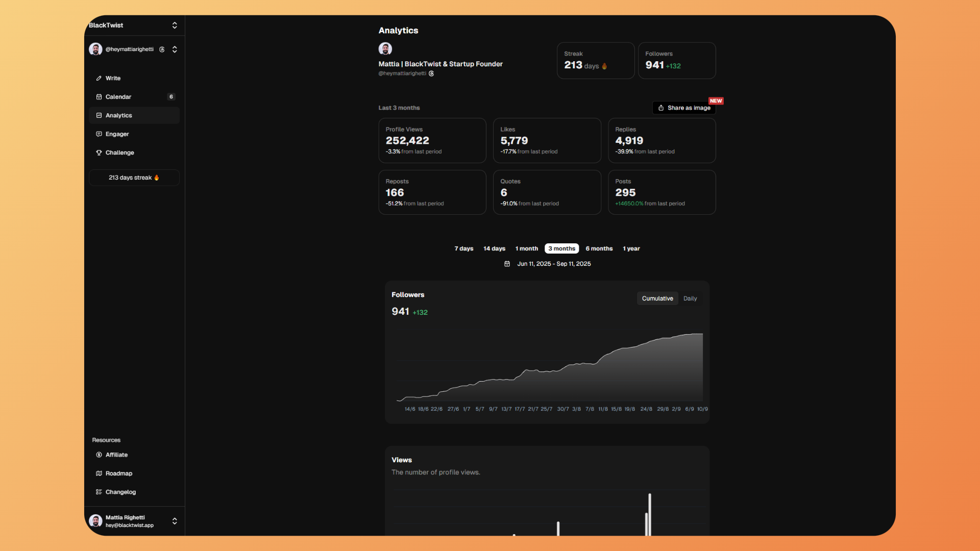Click Mattia Righetti avatar at sidebar bottom
980x551 pixels.
[95, 521]
